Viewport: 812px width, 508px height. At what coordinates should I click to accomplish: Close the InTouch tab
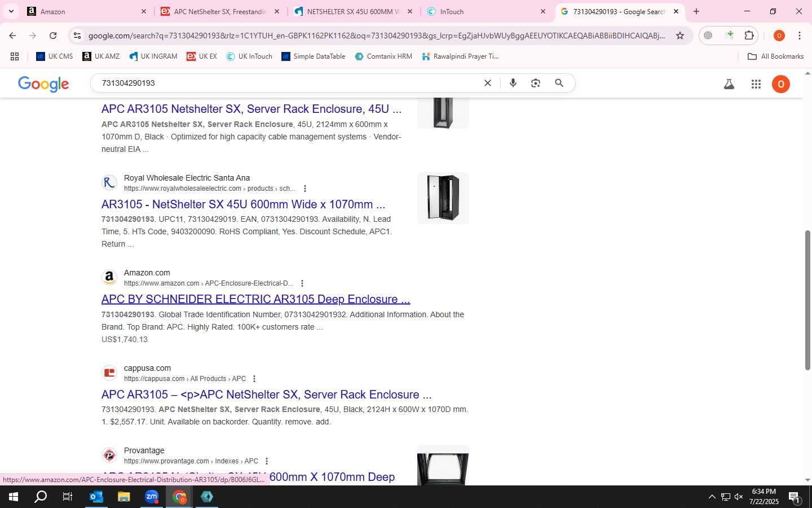[543, 11]
